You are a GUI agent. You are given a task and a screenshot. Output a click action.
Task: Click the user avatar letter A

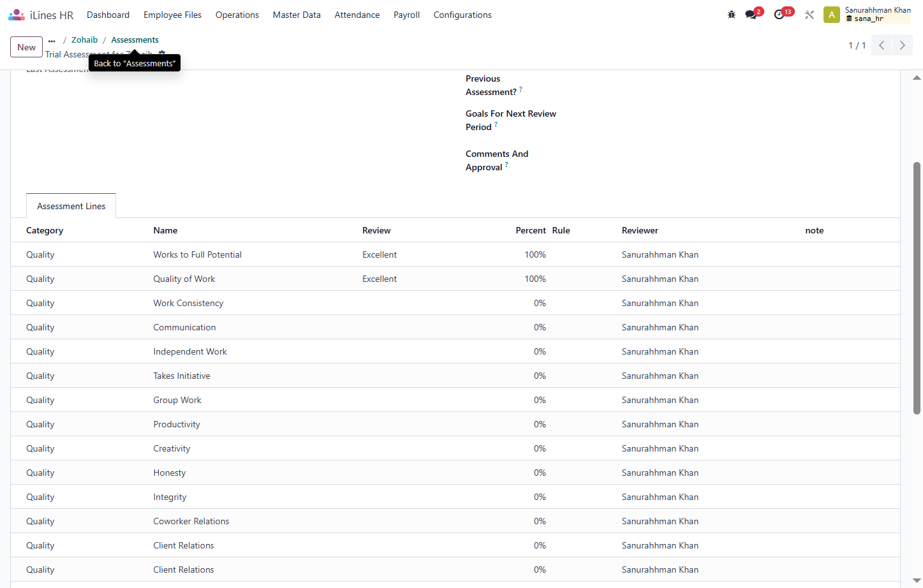(x=832, y=15)
